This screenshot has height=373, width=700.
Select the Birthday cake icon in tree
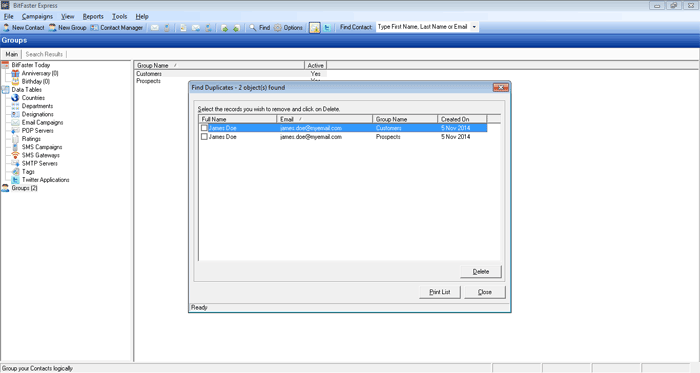point(15,82)
